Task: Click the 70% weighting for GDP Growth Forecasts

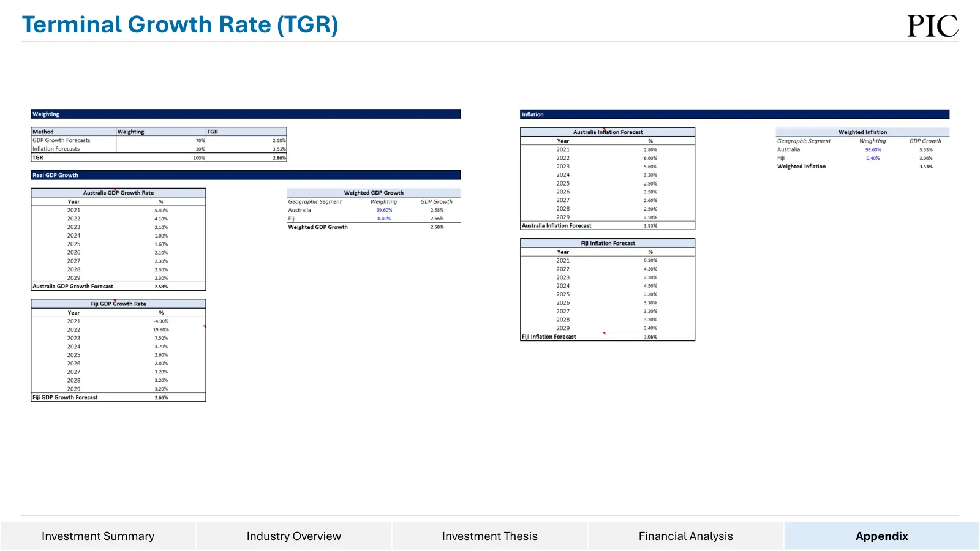Action: pyautogui.click(x=200, y=141)
